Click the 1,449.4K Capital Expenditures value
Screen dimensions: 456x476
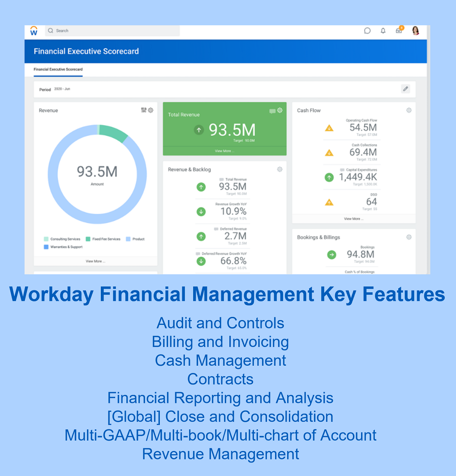(358, 177)
